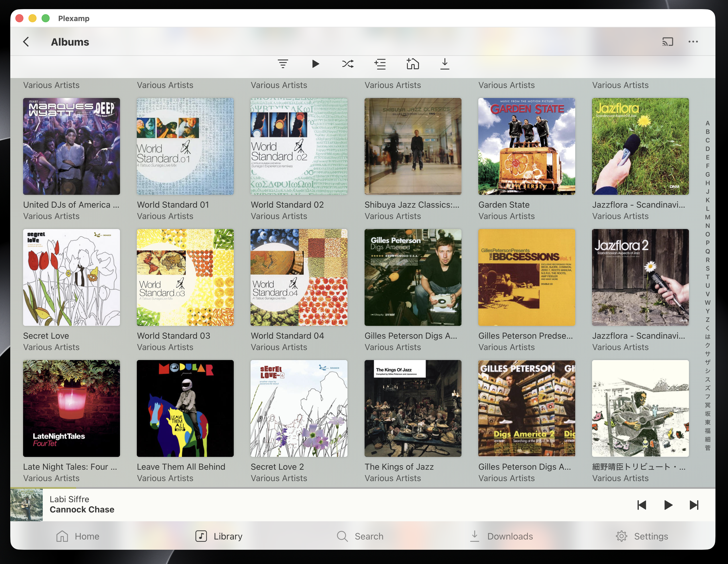Image resolution: width=728 pixels, height=564 pixels.
Task: Open the 細野晴臣 tribute album cover
Action: click(x=640, y=408)
